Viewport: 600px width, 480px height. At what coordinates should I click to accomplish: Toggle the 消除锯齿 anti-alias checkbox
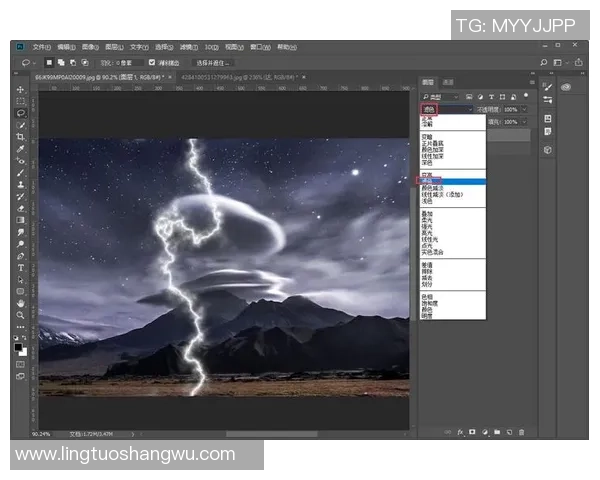[150, 62]
